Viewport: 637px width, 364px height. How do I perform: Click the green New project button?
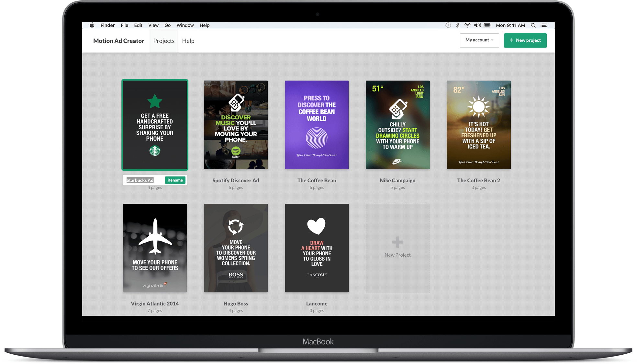[525, 40]
